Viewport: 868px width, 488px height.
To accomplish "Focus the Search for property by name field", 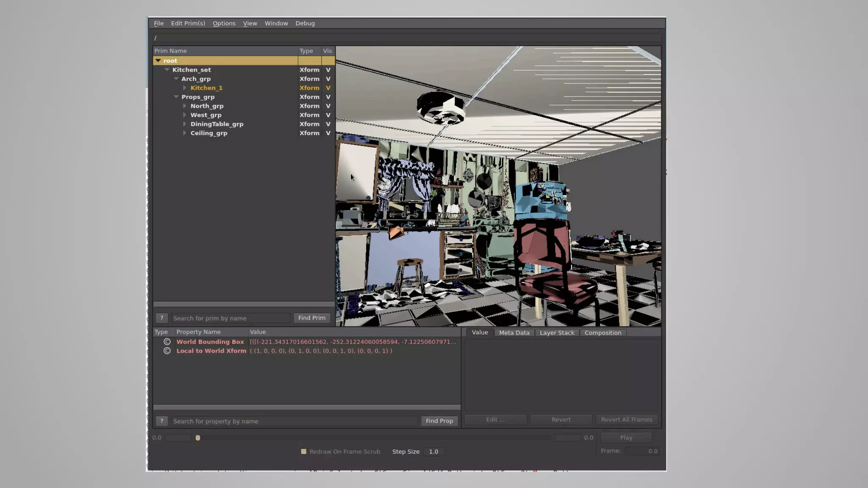I will [x=295, y=421].
